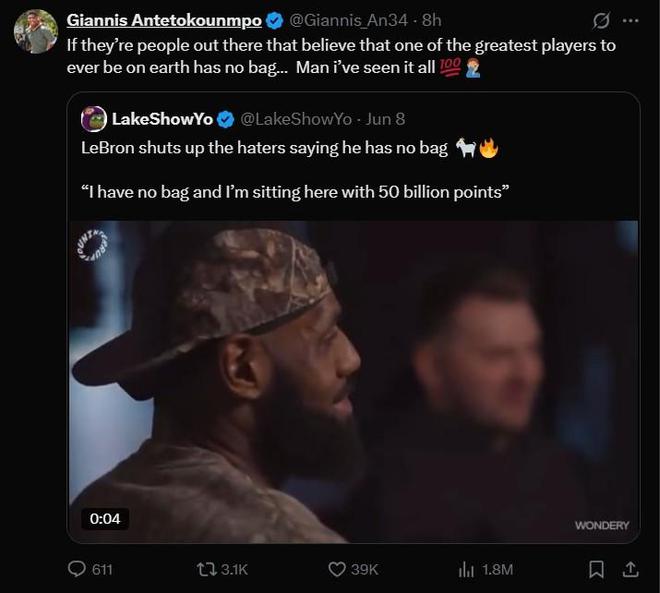This screenshot has height=593, width=660.
Task: Open the three-dot more options menu
Action: point(630,20)
